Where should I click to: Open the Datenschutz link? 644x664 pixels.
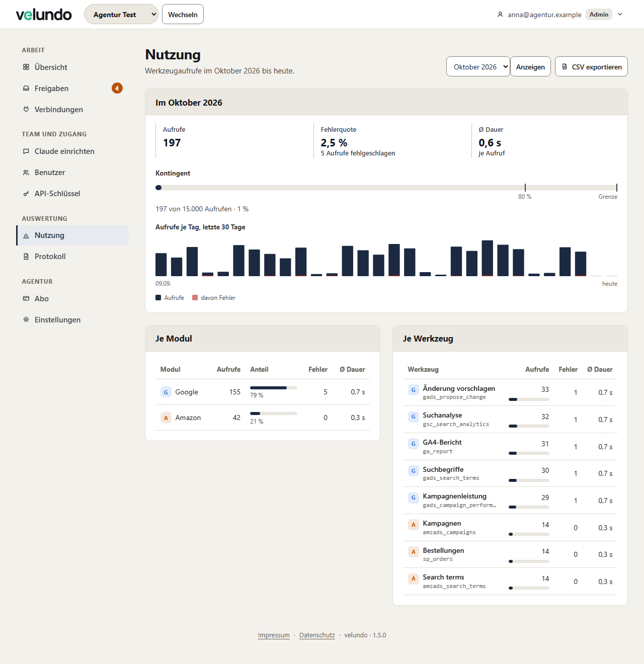(x=317, y=635)
